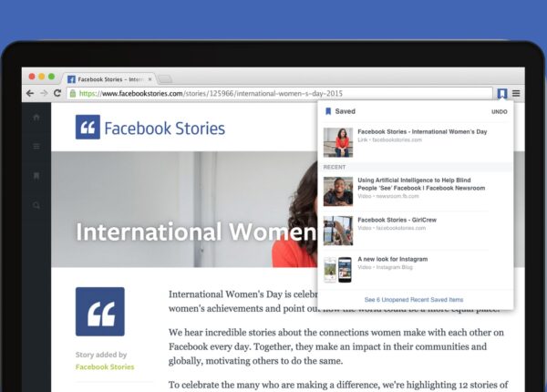Click the paragraph starting 'We hear incredible stories'

(336, 346)
